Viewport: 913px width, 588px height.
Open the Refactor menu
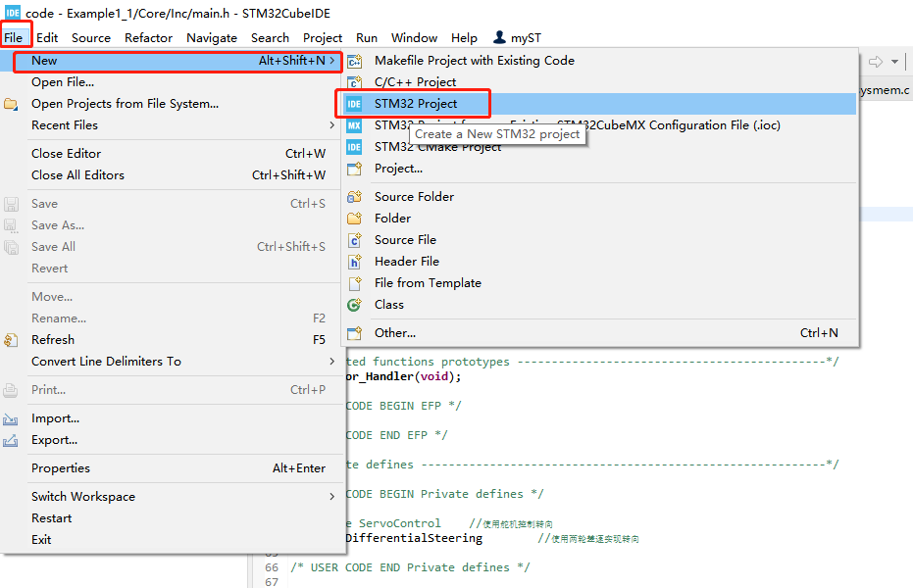click(x=148, y=38)
